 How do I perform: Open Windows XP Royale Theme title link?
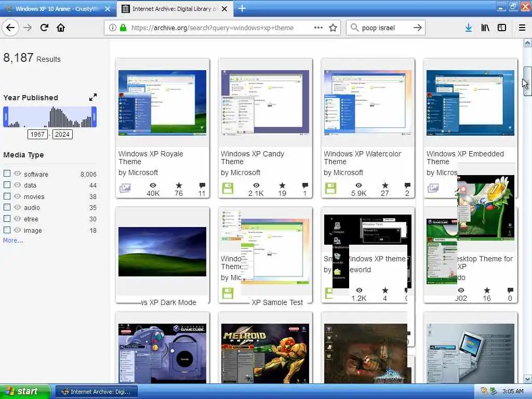(x=151, y=158)
